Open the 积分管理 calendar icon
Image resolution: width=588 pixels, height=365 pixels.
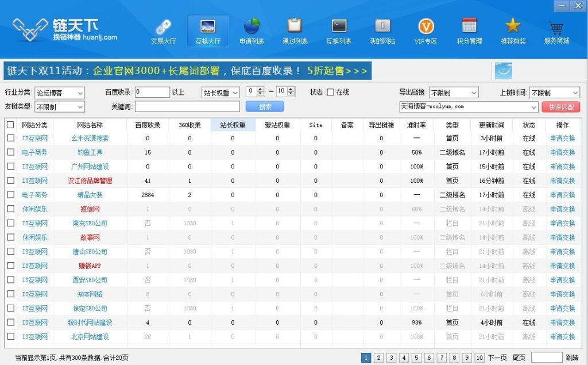[x=470, y=32]
